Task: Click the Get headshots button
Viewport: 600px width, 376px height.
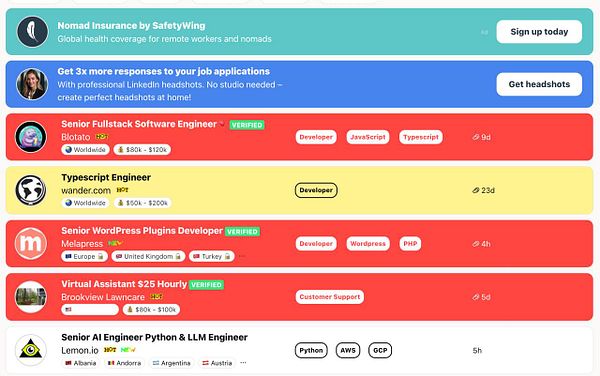Action: (x=539, y=84)
